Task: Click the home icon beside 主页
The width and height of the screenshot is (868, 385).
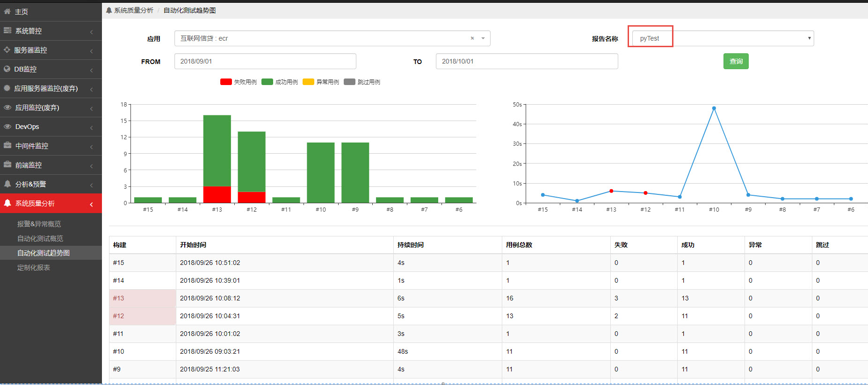Action: point(7,11)
